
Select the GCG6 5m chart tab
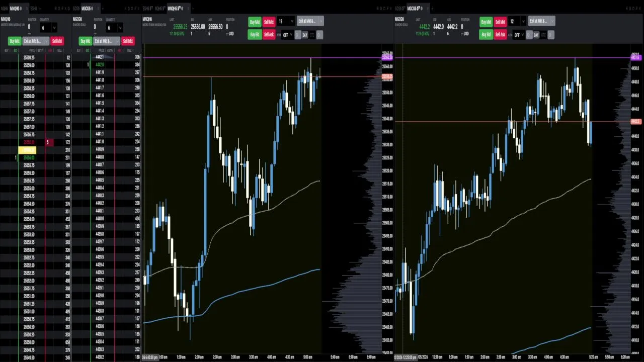[x=400, y=9]
